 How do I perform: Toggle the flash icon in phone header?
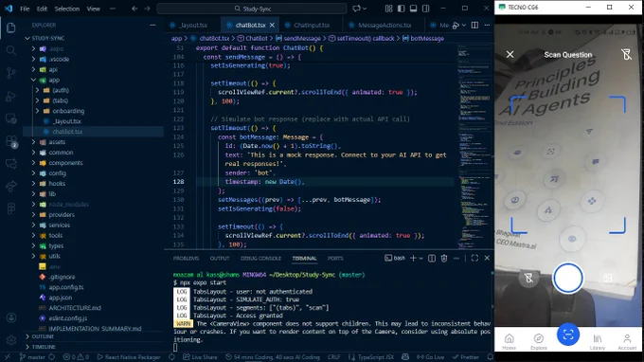coord(626,54)
